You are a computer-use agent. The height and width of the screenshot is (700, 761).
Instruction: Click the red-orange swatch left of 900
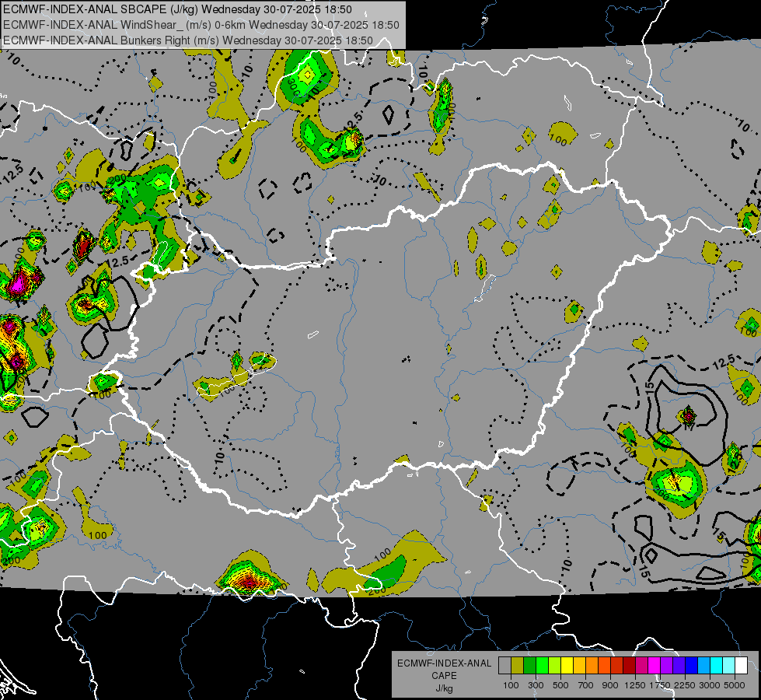tap(604, 666)
